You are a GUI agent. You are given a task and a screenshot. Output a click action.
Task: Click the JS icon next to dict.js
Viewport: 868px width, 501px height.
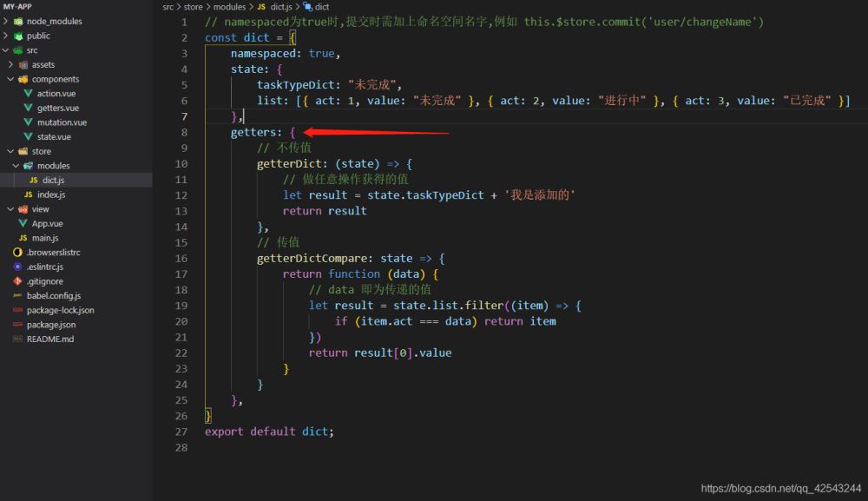click(34, 180)
